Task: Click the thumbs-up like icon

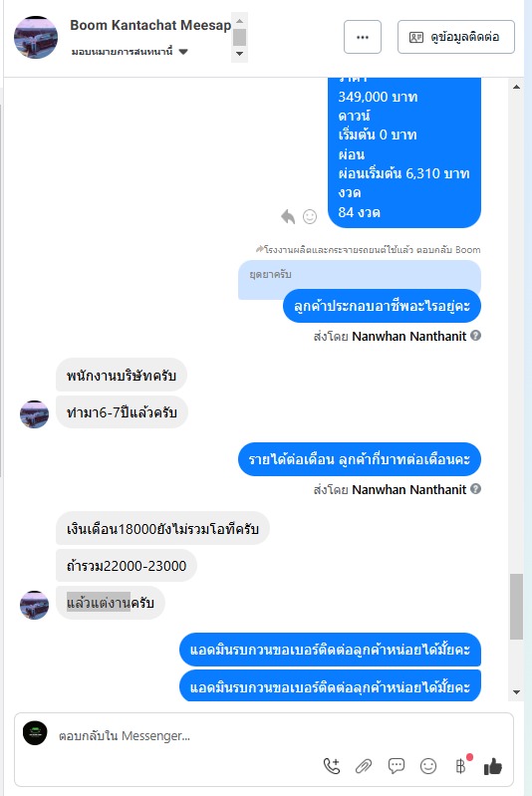Action: pyautogui.click(x=493, y=766)
